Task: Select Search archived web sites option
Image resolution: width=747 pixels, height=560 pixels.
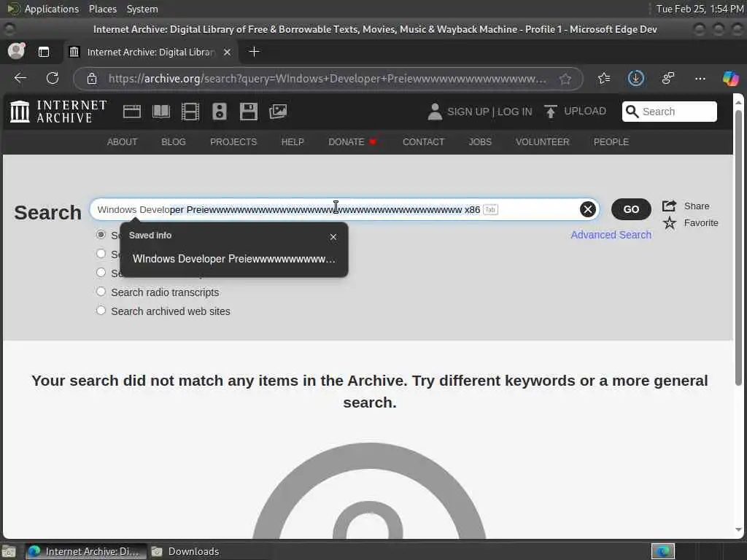Action: [101, 311]
